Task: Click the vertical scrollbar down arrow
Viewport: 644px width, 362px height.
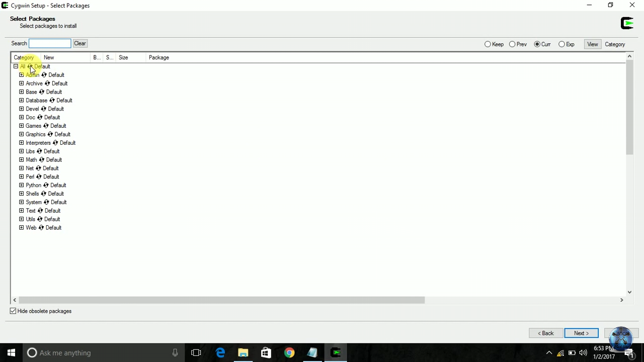Action: point(629,292)
